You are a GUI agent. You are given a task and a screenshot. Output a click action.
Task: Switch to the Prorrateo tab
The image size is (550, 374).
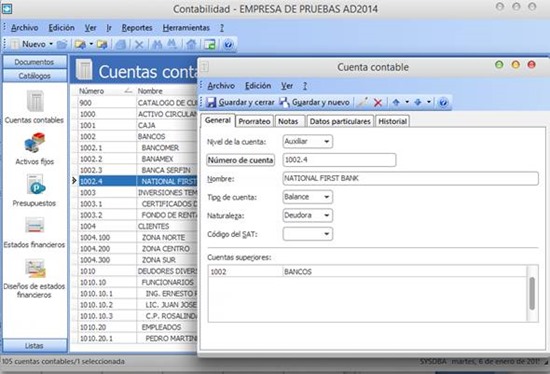[255, 121]
